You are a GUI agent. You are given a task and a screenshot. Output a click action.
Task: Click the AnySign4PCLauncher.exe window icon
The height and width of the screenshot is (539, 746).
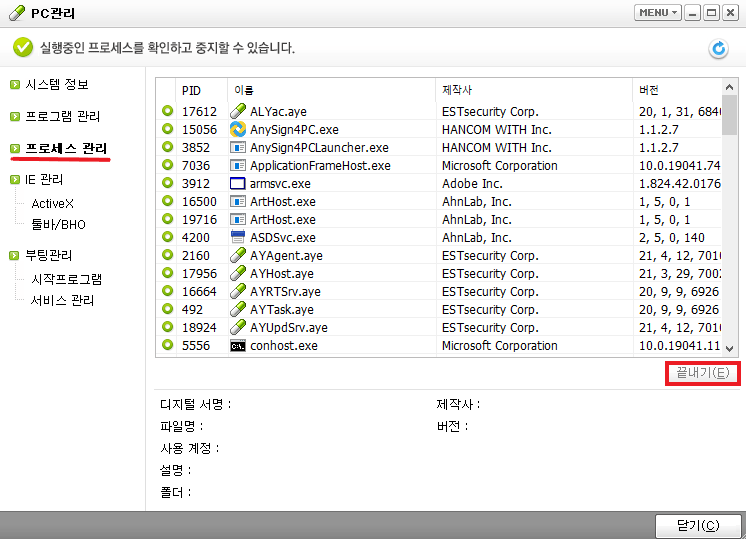pyautogui.click(x=237, y=147)
